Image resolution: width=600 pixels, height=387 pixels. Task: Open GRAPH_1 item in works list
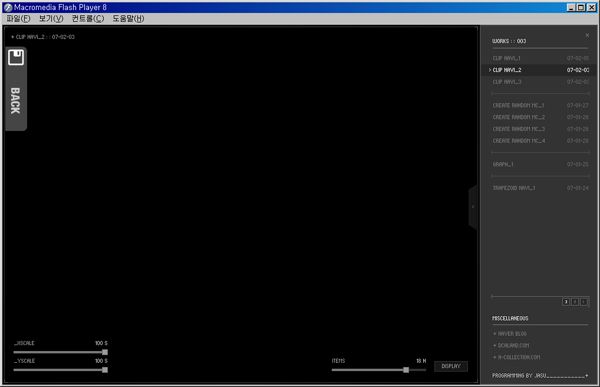click(x=540, y=164)
